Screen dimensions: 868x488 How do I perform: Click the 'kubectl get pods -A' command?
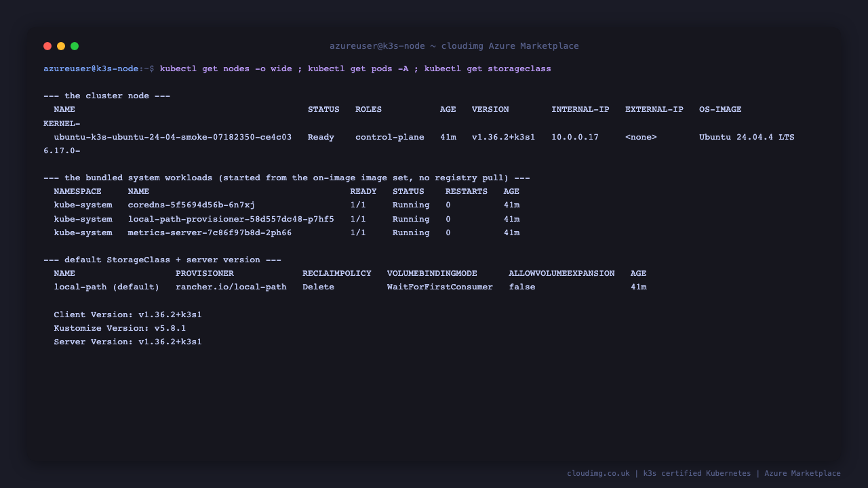tap(358, 69)
